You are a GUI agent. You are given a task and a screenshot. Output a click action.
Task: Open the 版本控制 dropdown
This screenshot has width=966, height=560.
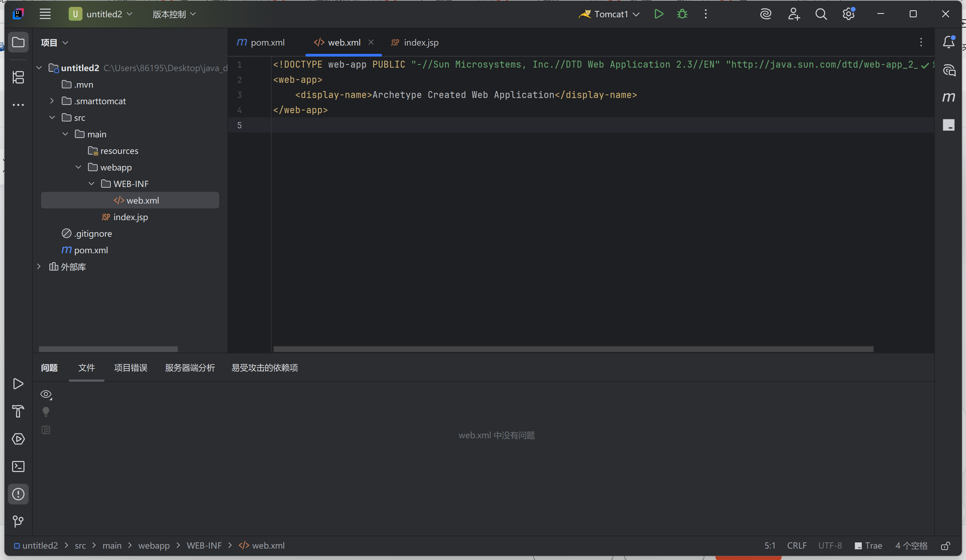[174, 14]
